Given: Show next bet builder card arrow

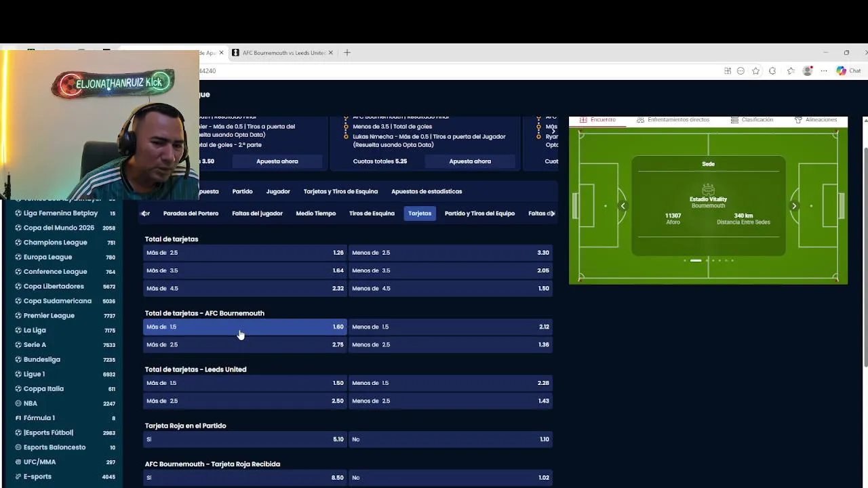Looking at the screenshot, I should [x=553, y=131].
